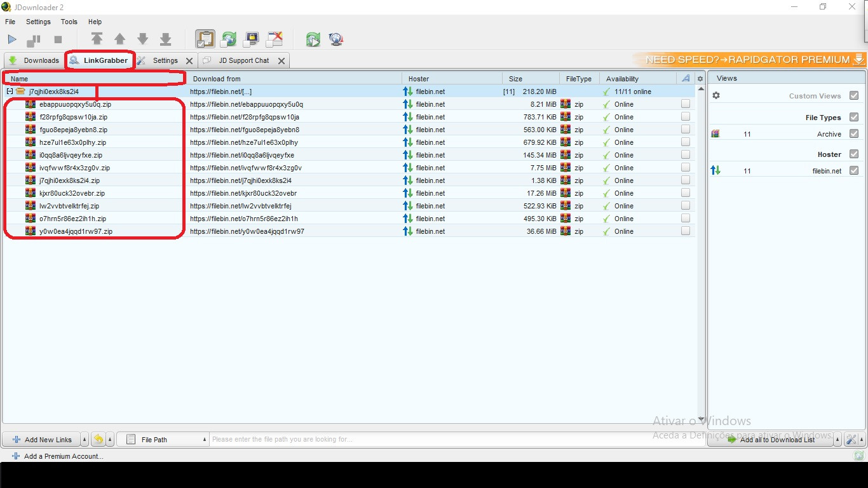868x488 pixels.
Task: Click the file path search input field
Action: 458,439
